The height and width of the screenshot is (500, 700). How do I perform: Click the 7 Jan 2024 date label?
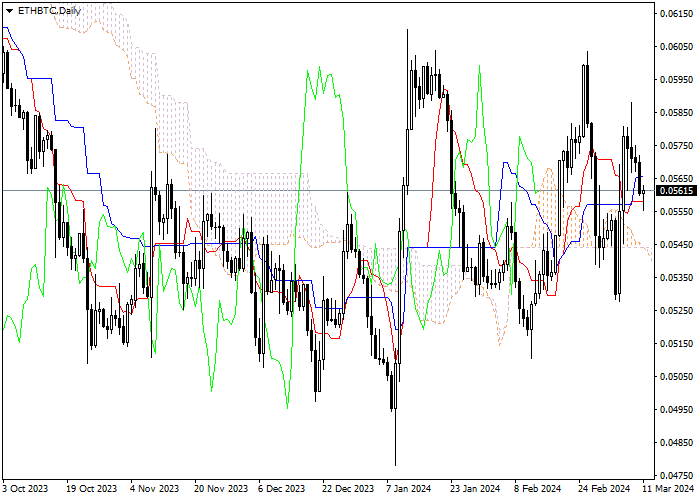pos(409,489)
